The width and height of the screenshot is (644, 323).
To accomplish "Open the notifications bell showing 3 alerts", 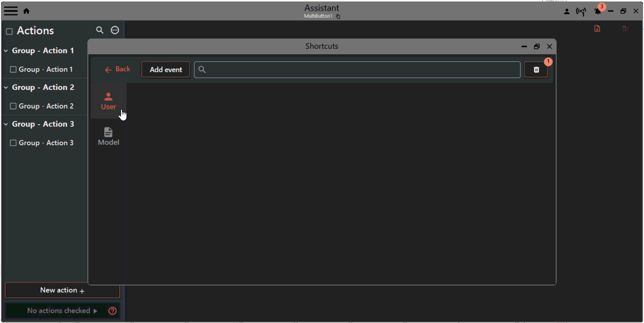I will (597, 11).
